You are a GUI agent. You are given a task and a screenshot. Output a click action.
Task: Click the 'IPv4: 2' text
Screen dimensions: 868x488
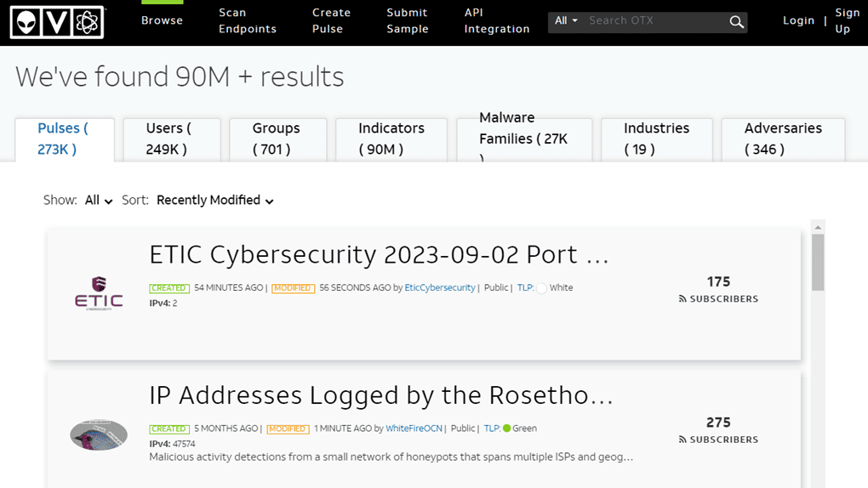(163, 304)
